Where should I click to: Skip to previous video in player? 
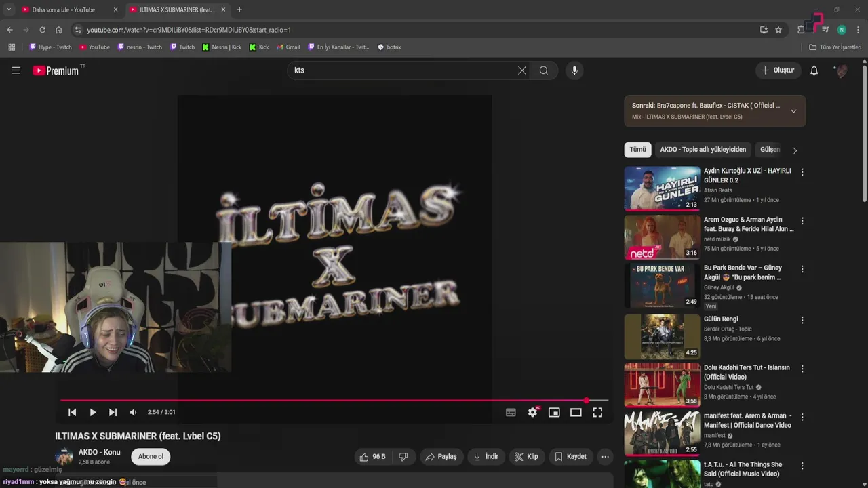tap(73, 412)
